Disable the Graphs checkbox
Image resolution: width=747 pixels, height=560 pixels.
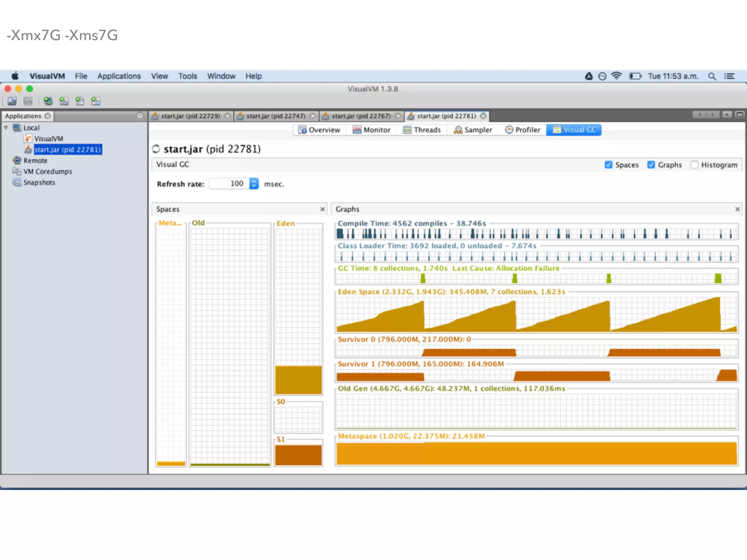tap(651, 165)
